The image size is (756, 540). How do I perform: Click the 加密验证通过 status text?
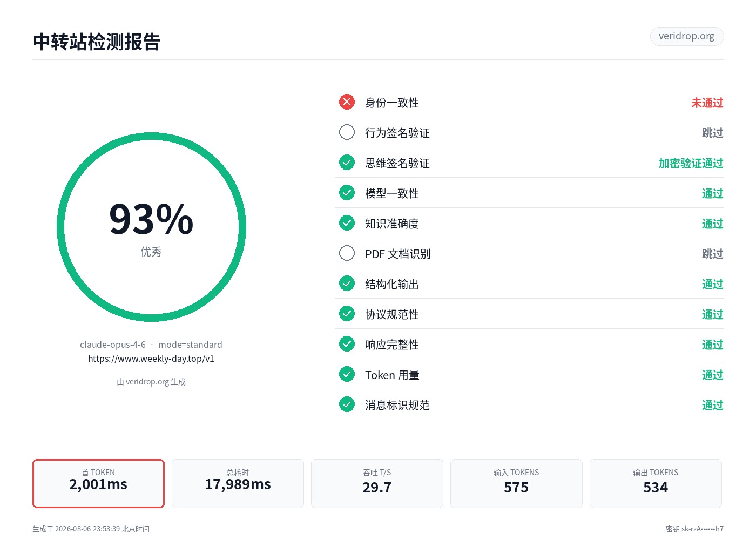[x=691, y=163]
